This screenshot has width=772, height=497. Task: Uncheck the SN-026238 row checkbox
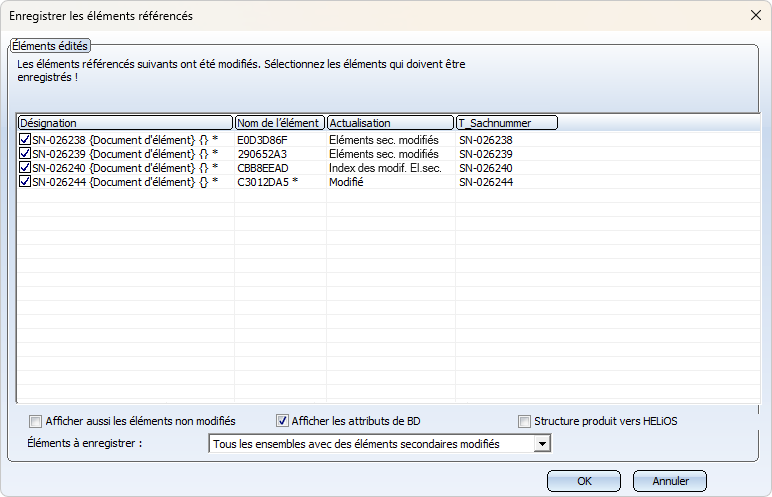[25, 140]
